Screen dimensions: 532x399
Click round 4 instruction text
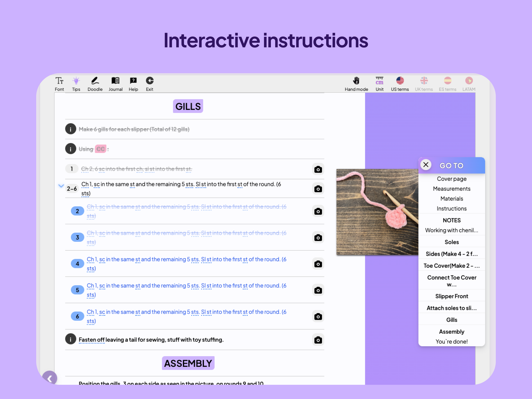pos(186,264)
